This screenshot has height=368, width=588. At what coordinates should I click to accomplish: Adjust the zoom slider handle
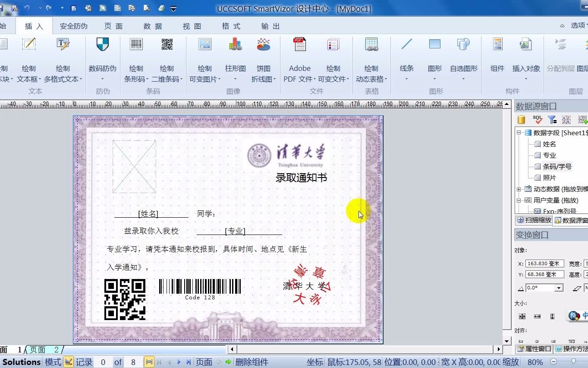(573, 362)
